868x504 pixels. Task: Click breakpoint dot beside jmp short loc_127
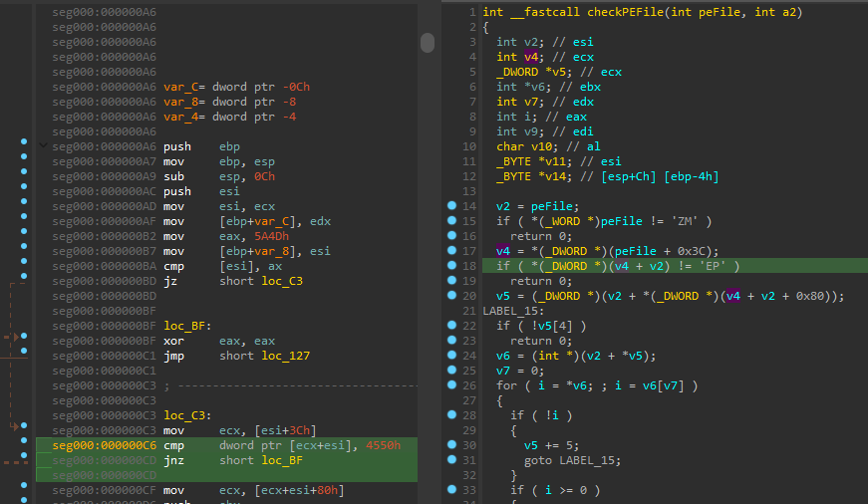pos(24,351)
